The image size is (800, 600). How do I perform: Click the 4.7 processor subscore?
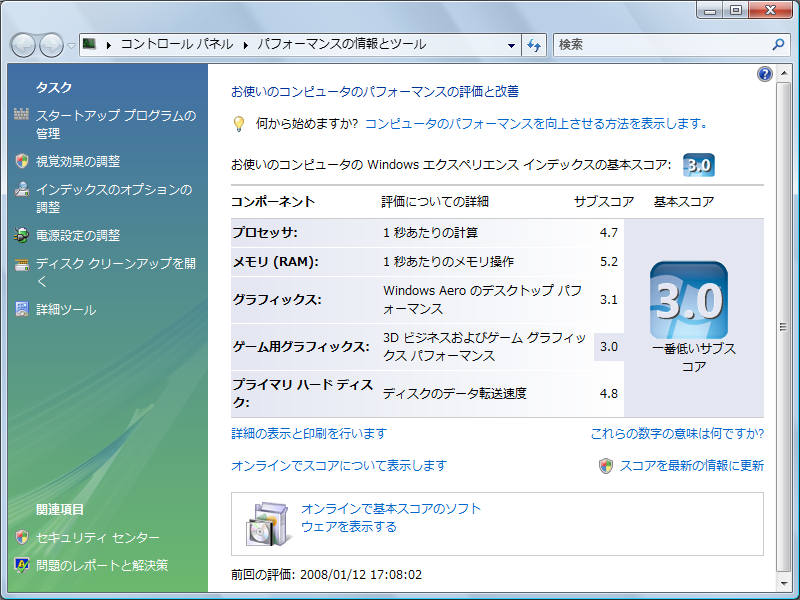click(x=609, y=233)
